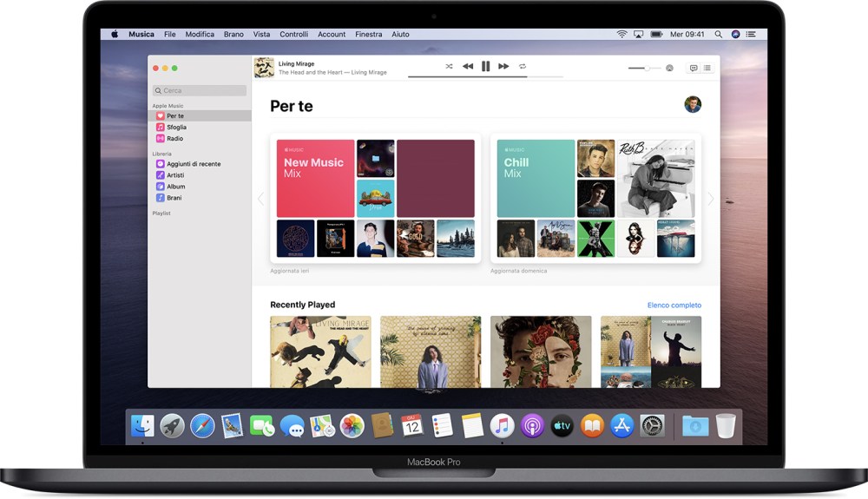Open the Controlli menu
This screenshot has height=499, width=868.
pos(294,35)
